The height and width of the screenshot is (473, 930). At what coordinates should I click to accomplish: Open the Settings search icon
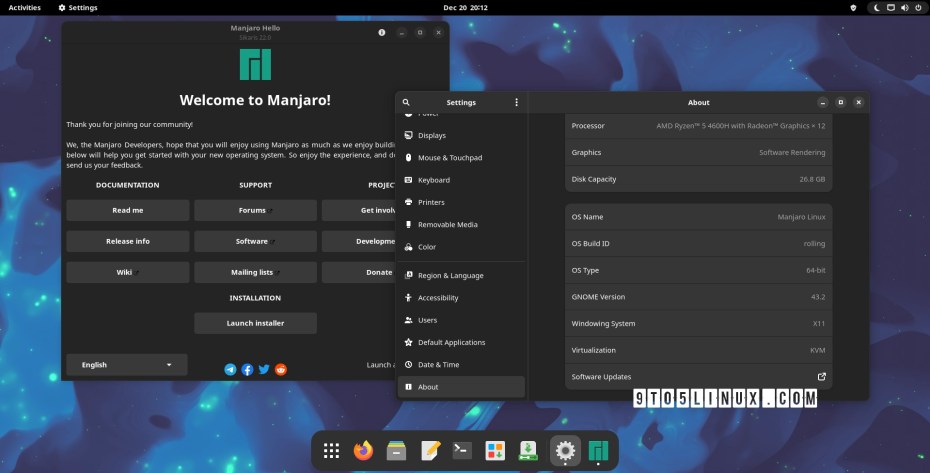406,102
